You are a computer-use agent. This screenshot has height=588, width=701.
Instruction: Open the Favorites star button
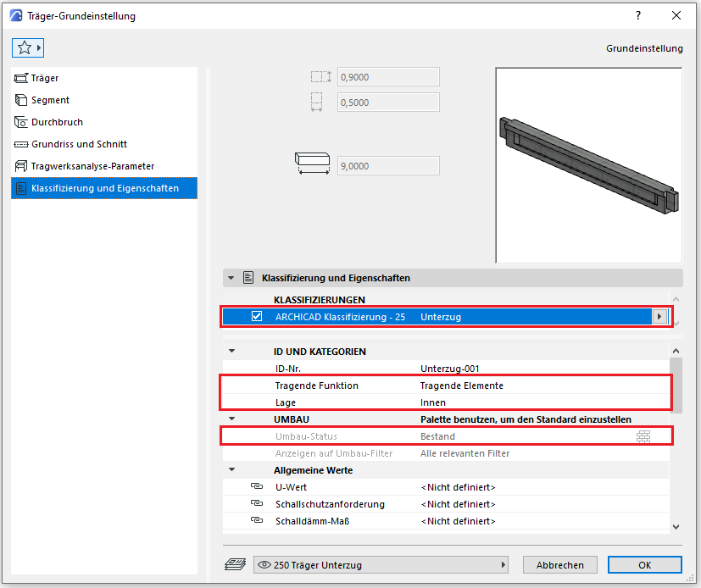tap(24, 48)
